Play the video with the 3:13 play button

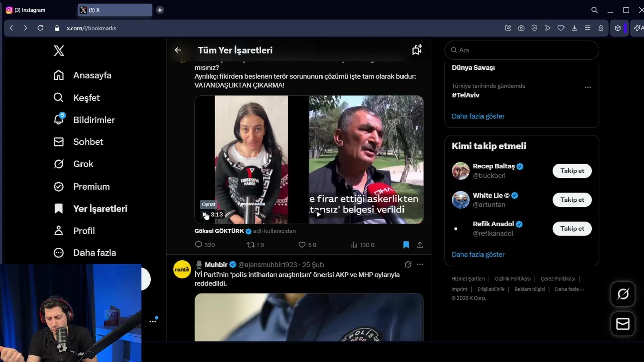click(x=205, y=215)
